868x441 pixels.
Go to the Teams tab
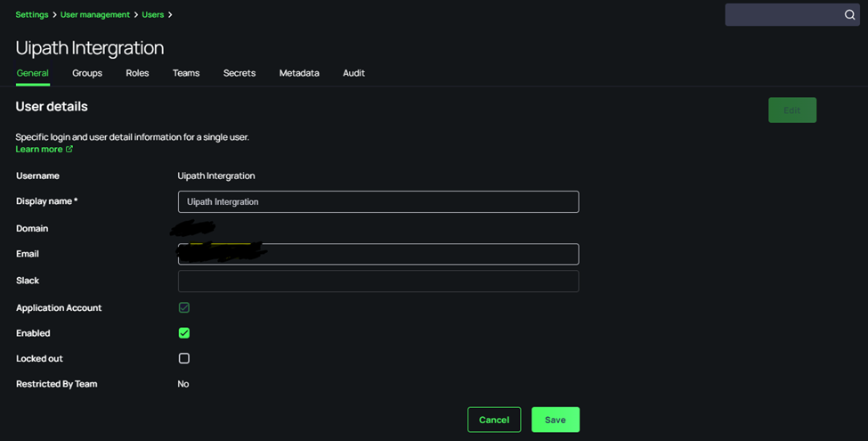tap(186, 73)
